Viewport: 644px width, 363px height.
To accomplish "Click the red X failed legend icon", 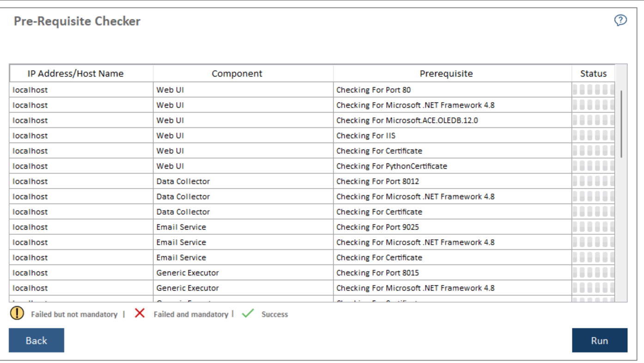I will [140, 314].
